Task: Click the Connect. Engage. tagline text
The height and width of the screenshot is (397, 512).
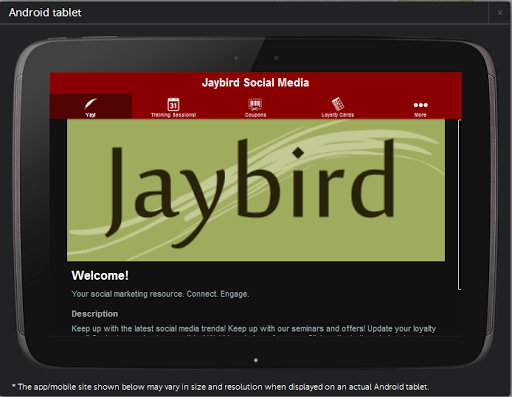Action: (x=218, y=294)
